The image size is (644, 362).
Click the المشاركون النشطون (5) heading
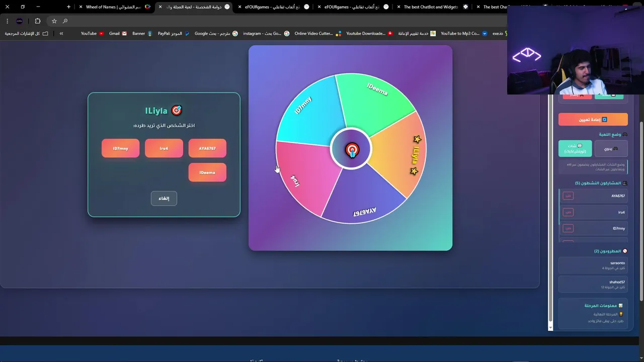tap(601, 183)
